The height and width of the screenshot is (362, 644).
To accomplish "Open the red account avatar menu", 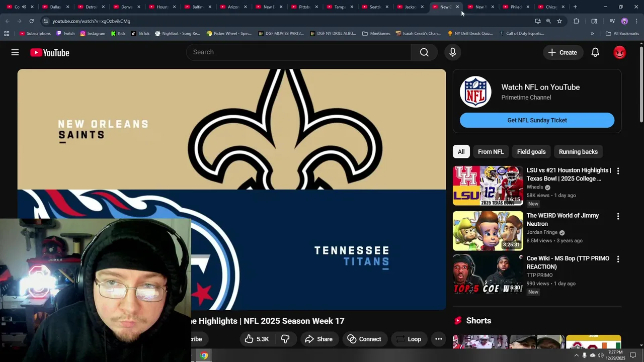I will click(619, 52).
